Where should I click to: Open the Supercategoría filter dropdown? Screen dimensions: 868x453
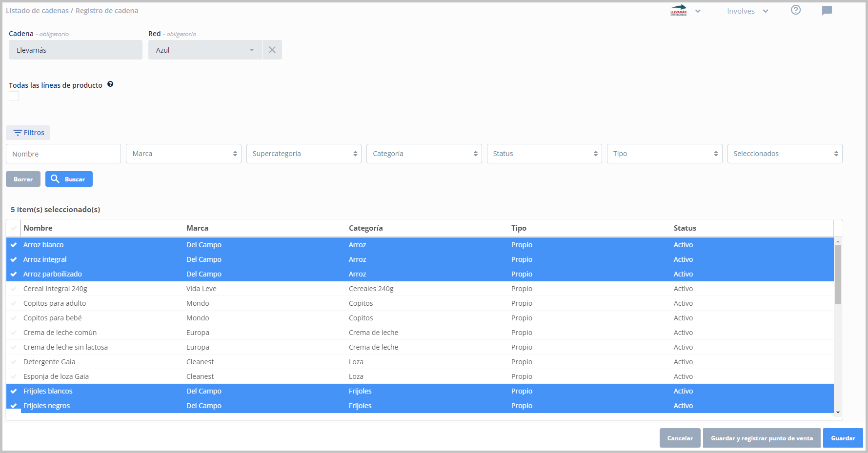point(303,154)
